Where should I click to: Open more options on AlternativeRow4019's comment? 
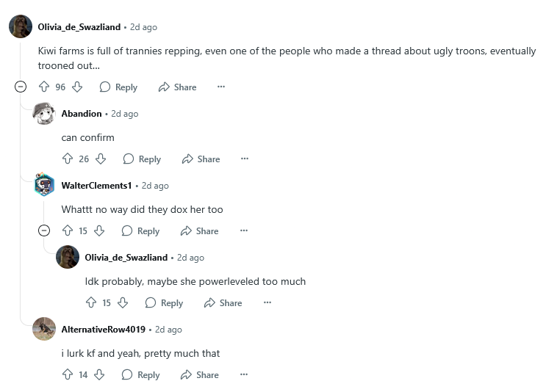(244, 374)
